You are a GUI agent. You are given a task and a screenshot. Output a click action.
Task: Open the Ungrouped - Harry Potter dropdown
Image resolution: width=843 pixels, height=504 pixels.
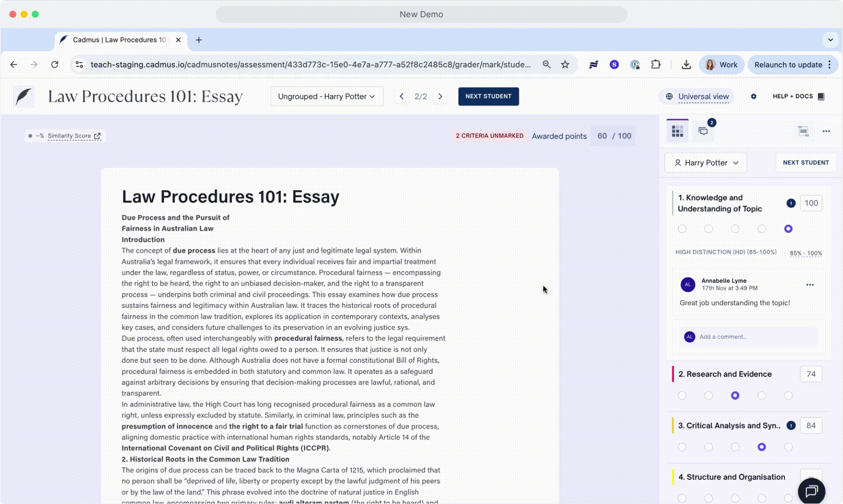(327, 97)
